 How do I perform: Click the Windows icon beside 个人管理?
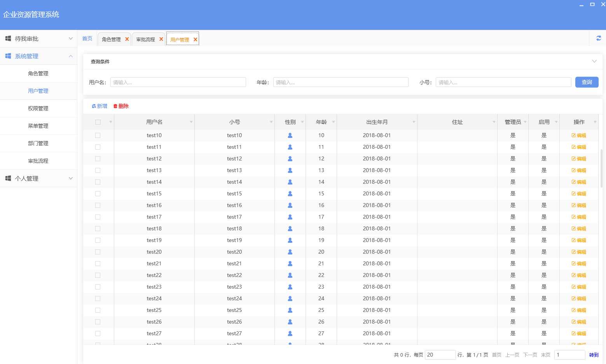click(8, 178)
